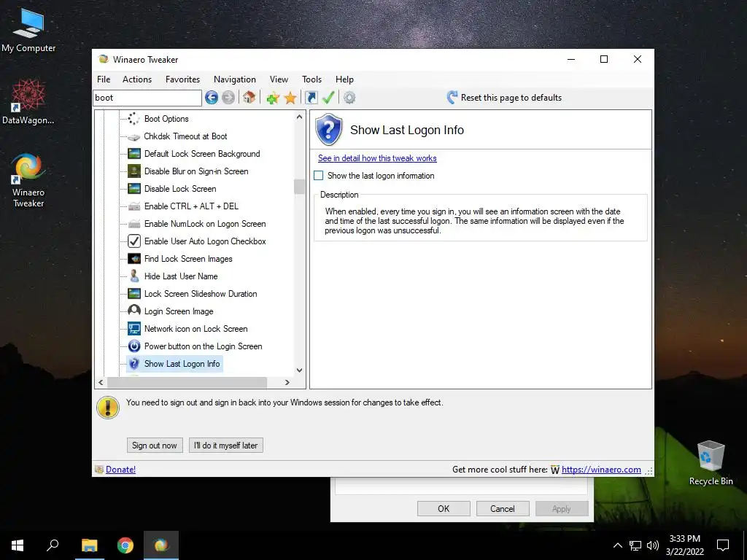
Task: Click Sign out now button
Action: [x=155, y=446]
